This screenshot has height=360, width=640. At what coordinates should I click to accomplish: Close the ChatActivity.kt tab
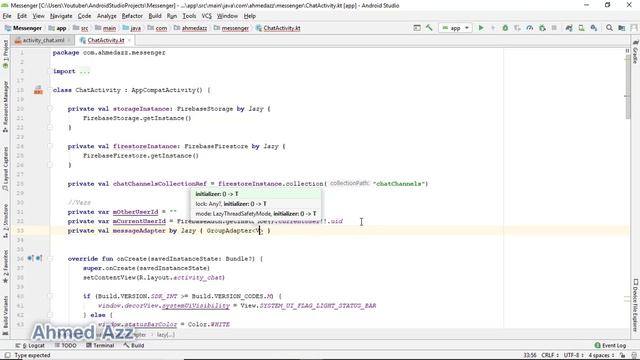[129, 40]
